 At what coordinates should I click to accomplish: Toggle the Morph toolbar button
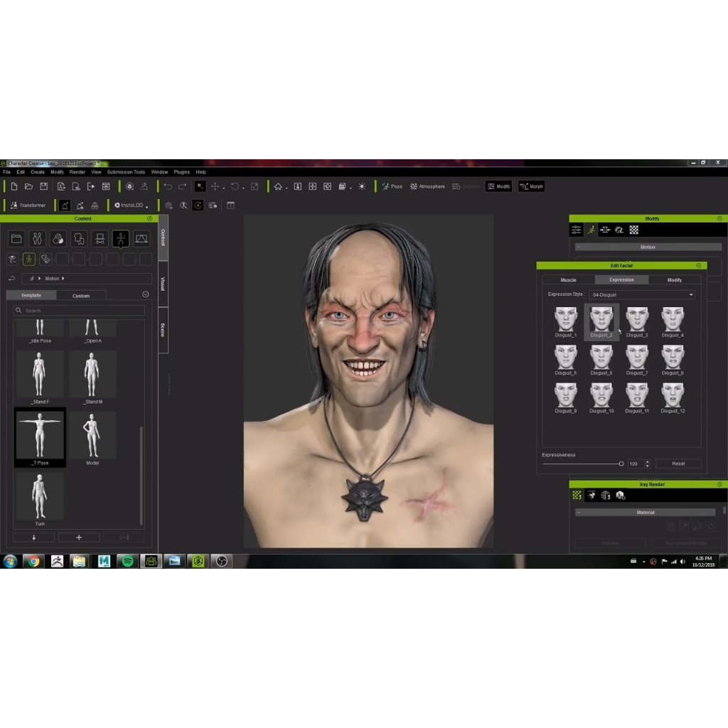[x=532, y=186]
